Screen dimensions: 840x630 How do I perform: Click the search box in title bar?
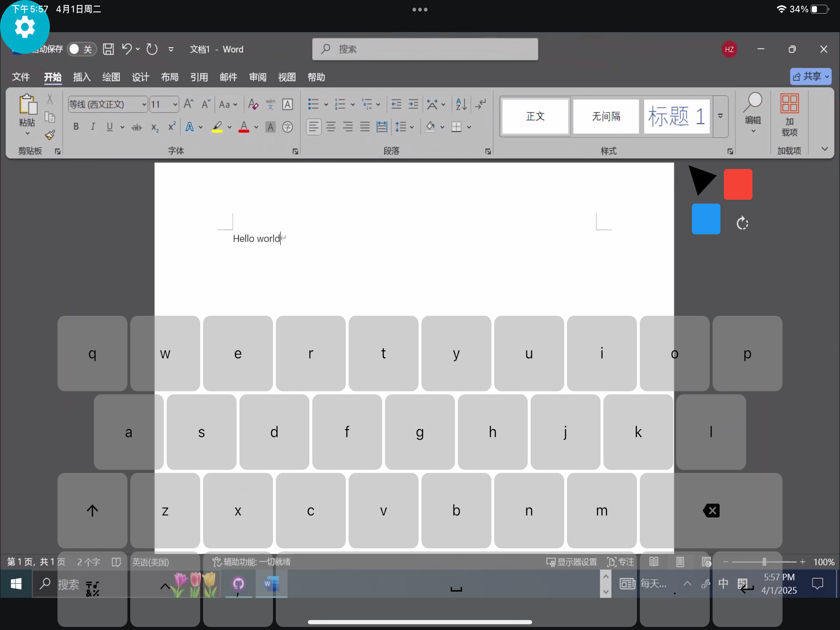425,49
